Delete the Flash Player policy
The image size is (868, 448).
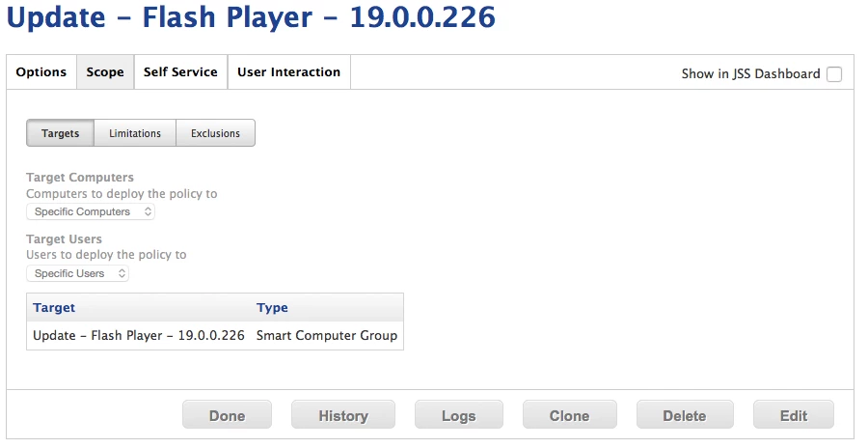[x=685, y=415]
